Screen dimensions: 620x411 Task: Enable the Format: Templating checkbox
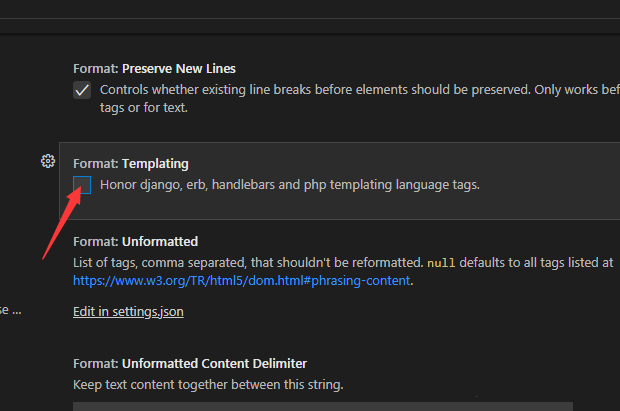click(x=82, y=185)
